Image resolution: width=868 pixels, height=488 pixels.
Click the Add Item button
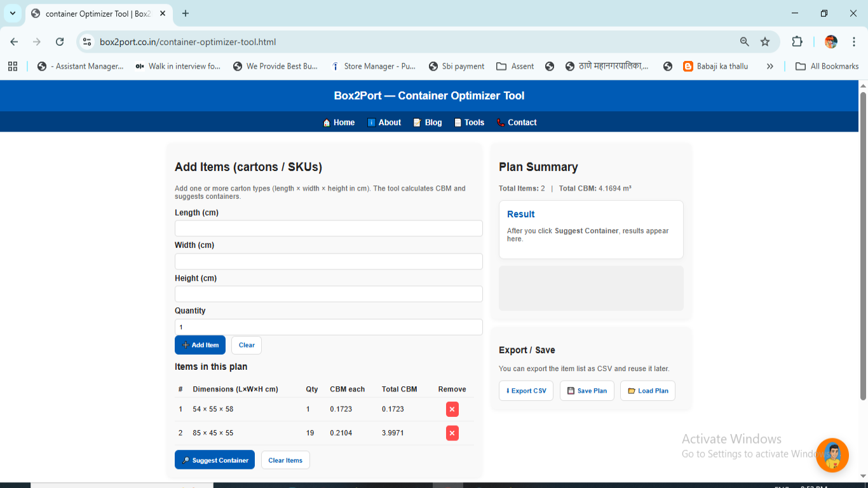[200, 345]
